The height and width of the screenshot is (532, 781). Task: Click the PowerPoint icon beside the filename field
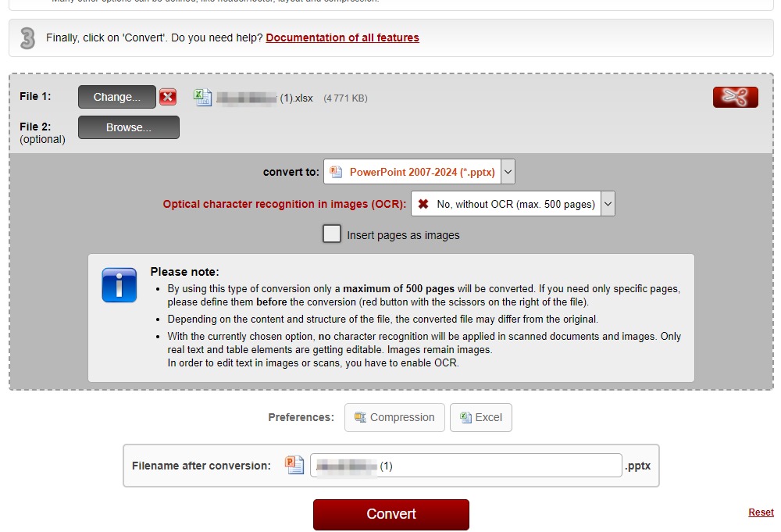(x=294, y=465)
